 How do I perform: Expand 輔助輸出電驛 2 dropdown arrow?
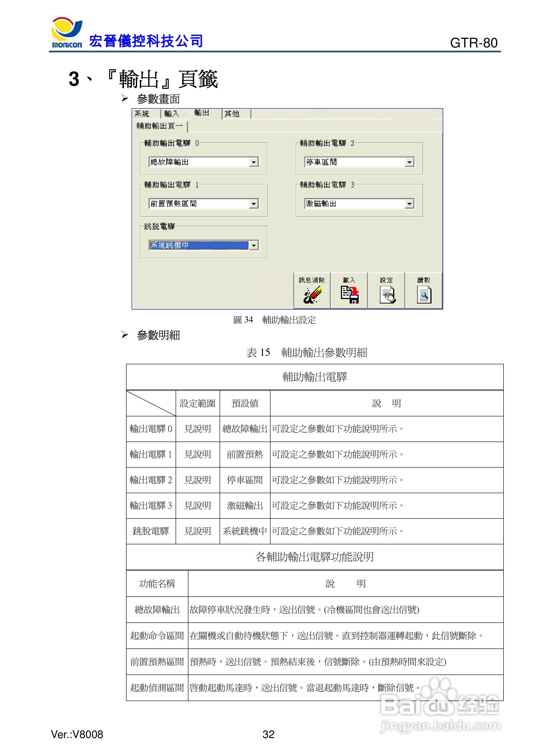(x=409, y=162)
